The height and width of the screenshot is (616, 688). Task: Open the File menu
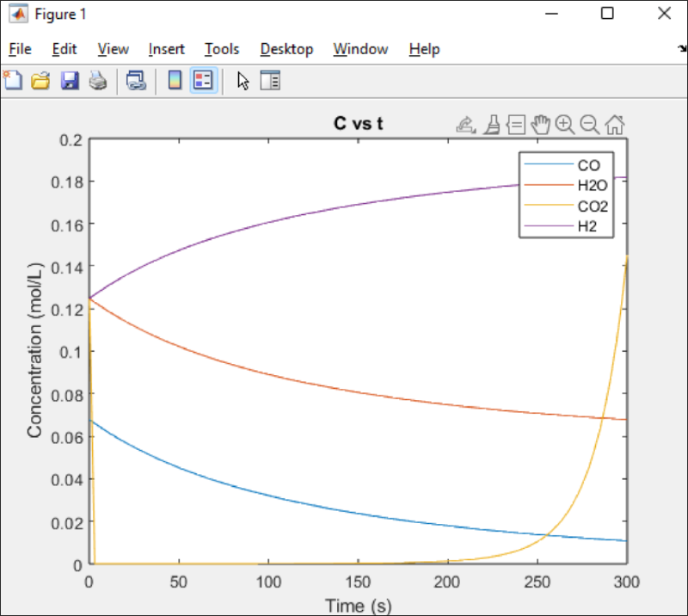(20, 49)
